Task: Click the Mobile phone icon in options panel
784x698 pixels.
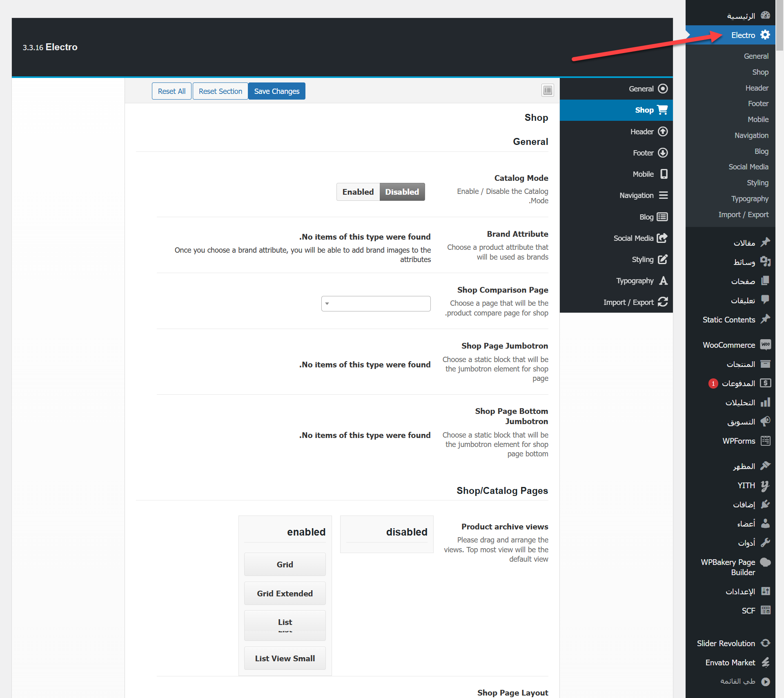Action: (x=664, y=174)
